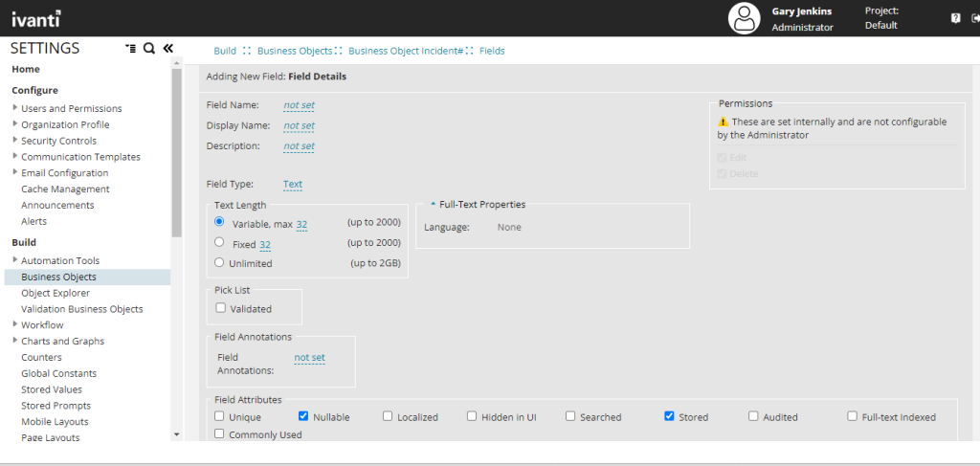Enable the Audited checkbox

[x=753, y=416]
